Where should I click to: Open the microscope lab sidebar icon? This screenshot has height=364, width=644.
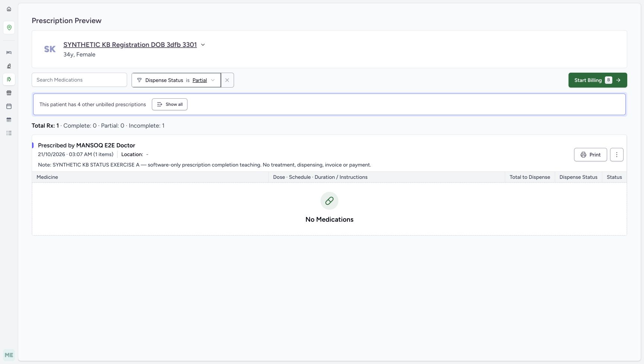[9, 66]
